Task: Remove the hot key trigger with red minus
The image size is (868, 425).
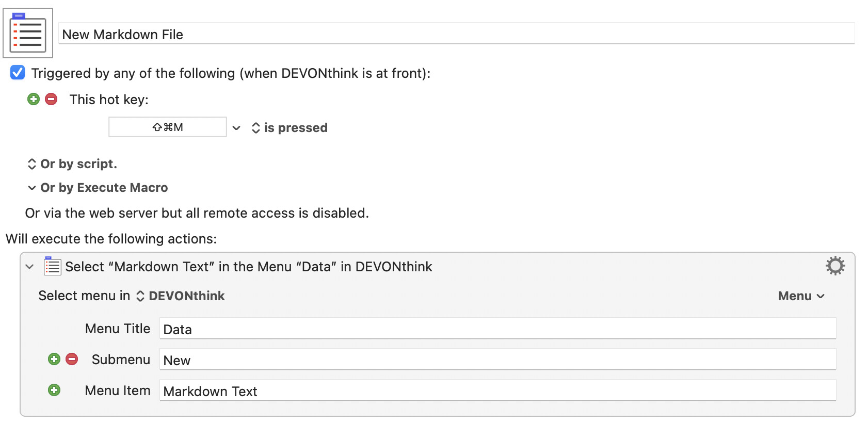Action: (51, 99)
